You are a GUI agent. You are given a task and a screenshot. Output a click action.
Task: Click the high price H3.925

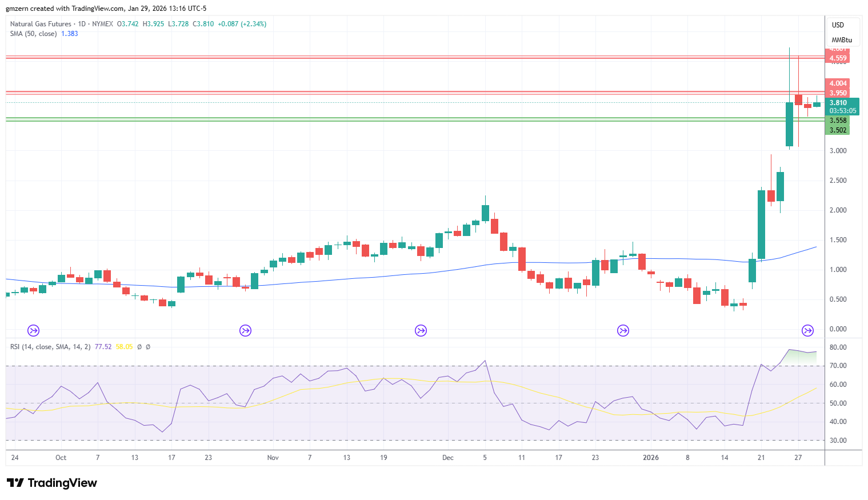coord(153,24)
